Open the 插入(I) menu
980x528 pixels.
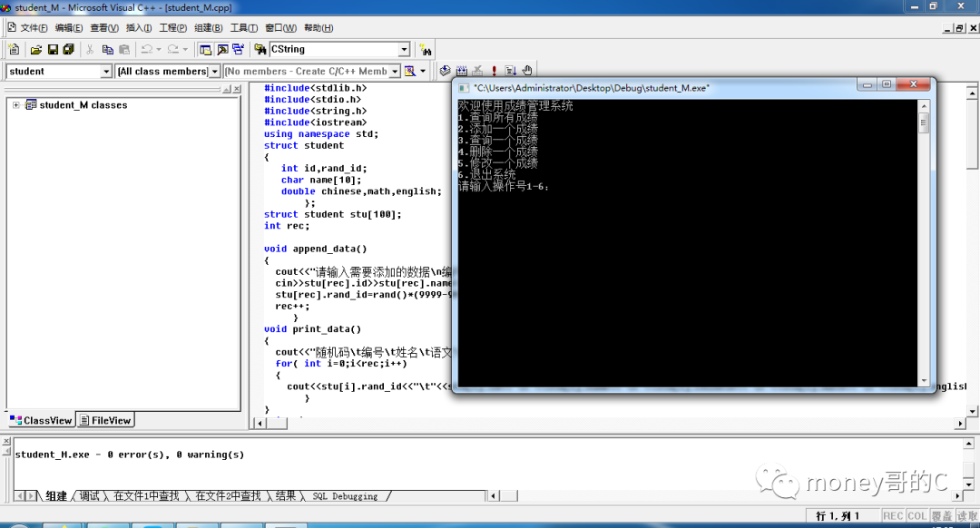(x=139, y=27)
